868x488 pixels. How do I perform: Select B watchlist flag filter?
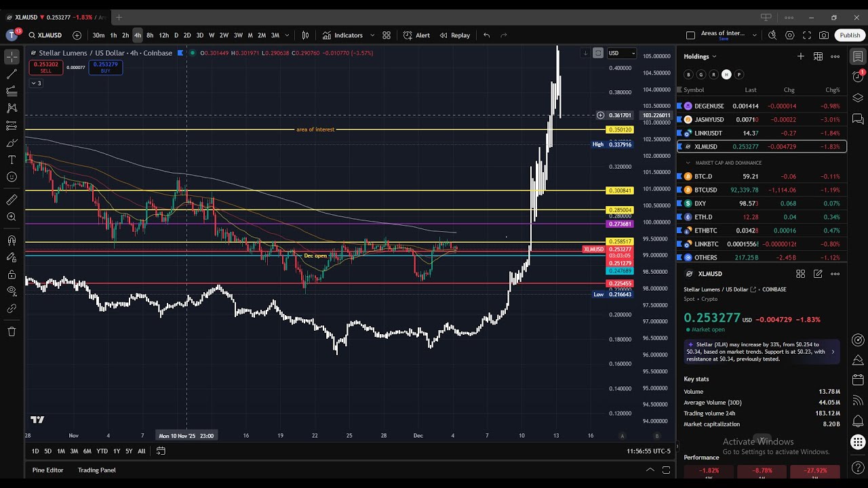pyautogui.click(x=688, y=75)
